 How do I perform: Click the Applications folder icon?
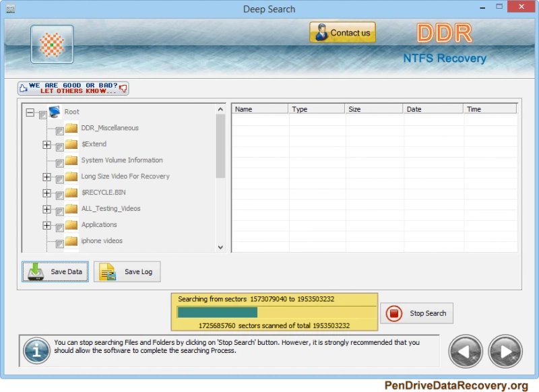(x=71, y=225)
